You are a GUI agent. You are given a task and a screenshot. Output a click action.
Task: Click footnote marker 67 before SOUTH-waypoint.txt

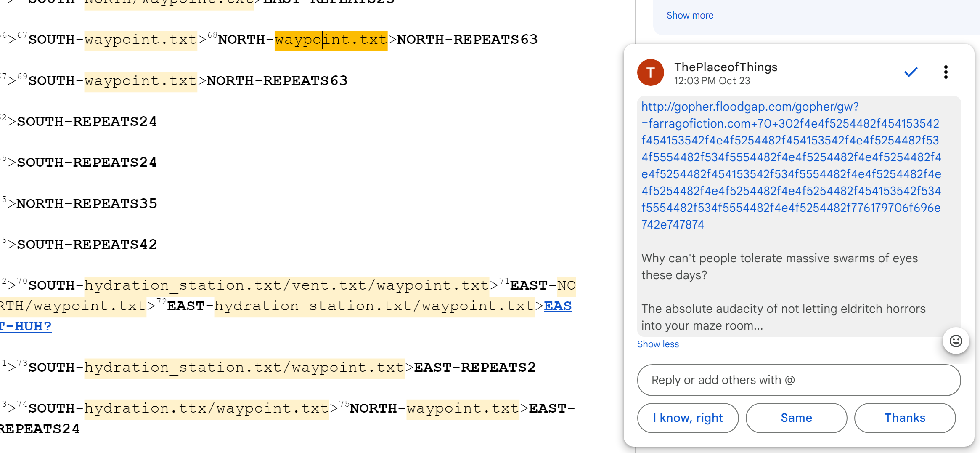[22, 35]
